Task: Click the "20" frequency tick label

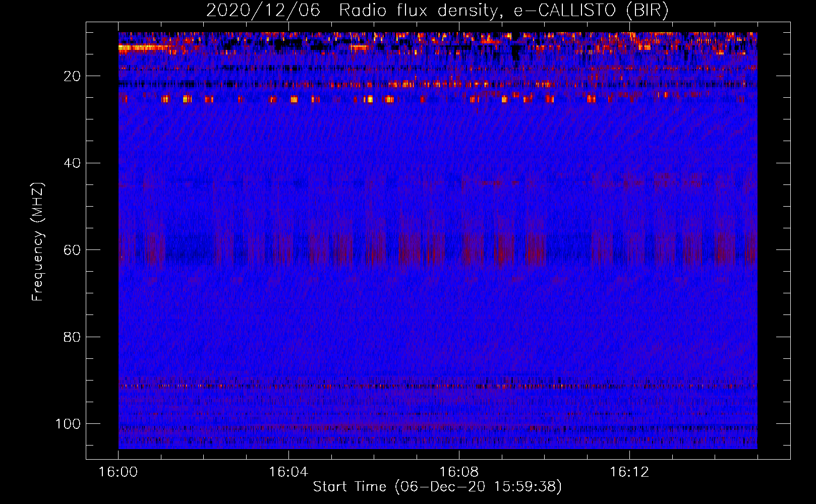Action: point(72,76)
